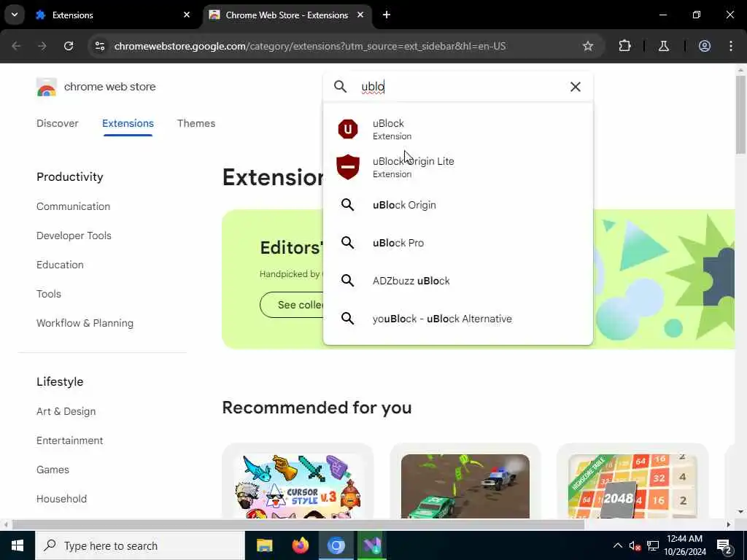
Task: Close the Extensions browser tab
Action: (187, 15)
